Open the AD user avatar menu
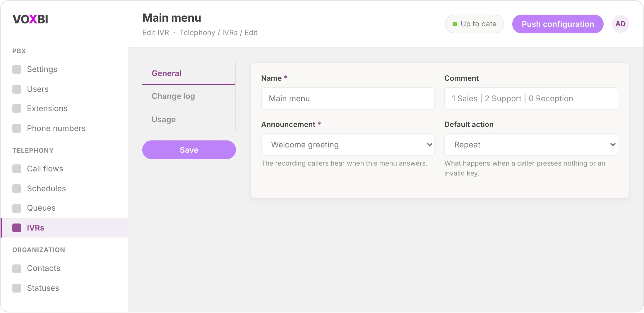Image resolution: width=644 pixels, height=313 pixels. point(620,24)
